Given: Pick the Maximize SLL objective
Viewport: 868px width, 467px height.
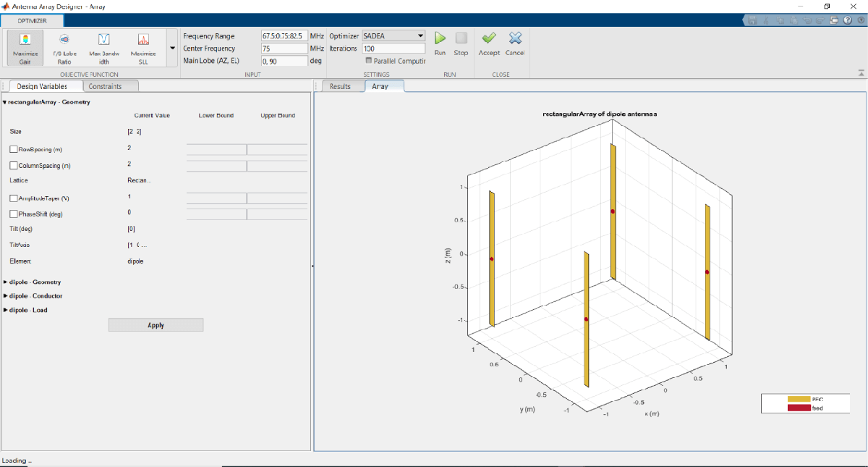Looking at the screenshot, I should tap(143, 47).
